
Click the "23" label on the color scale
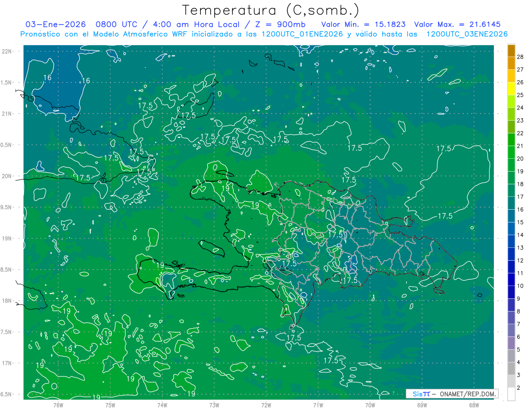[520, 120]
